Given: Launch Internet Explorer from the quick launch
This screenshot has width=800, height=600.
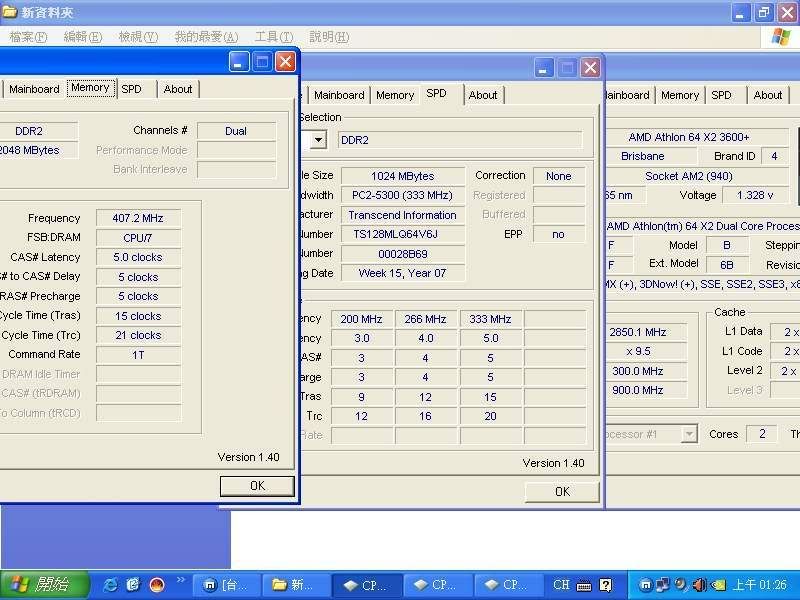Looking at the screenshot, I should point(110,585).
